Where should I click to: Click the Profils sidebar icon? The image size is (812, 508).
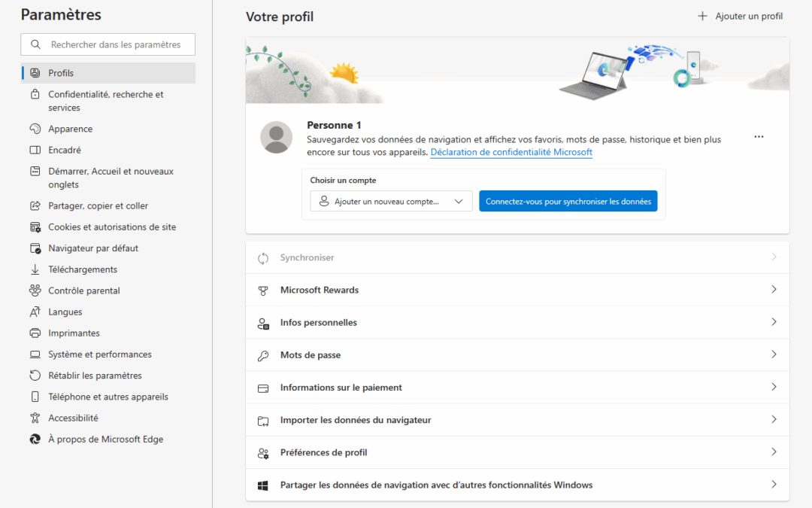[x=35, y=73]
